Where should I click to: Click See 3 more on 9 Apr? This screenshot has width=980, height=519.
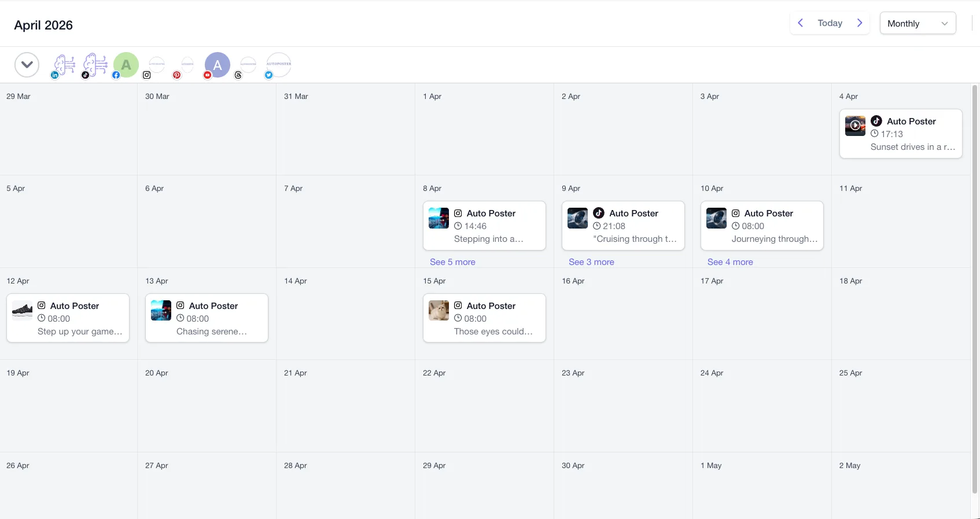591,262
